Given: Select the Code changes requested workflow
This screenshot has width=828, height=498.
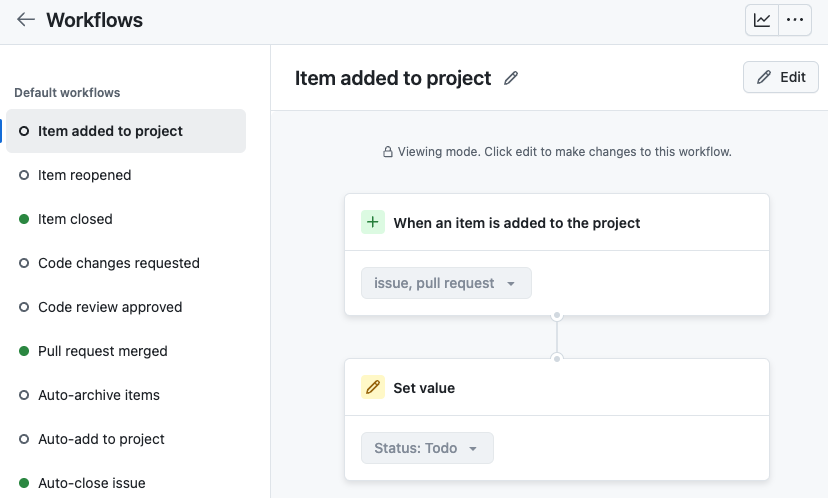Looking at the screenshot, I should tap(126, 263).
